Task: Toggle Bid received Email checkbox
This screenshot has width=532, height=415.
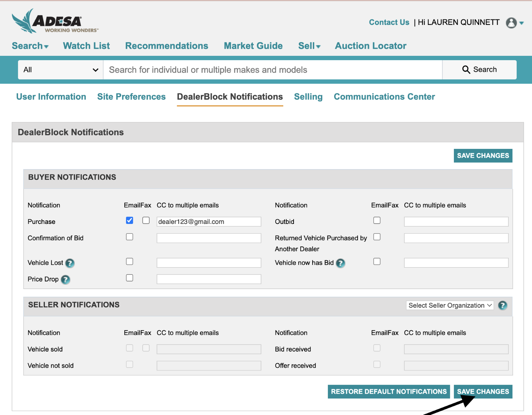Action: (x=377, y=348)
